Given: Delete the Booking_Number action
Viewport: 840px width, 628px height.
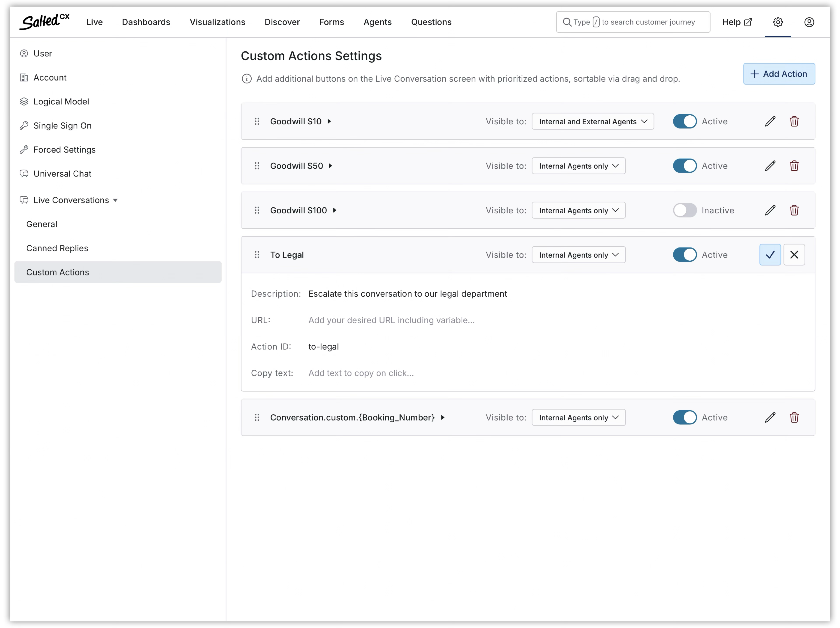Looking at the screenshot, I should pos(794,418).
